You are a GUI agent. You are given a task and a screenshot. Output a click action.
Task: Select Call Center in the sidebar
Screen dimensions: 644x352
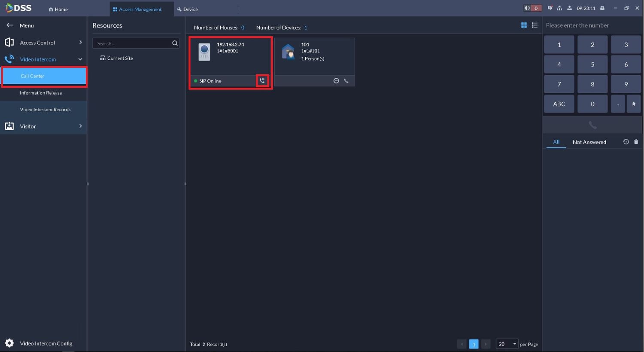tap(44, 76)
